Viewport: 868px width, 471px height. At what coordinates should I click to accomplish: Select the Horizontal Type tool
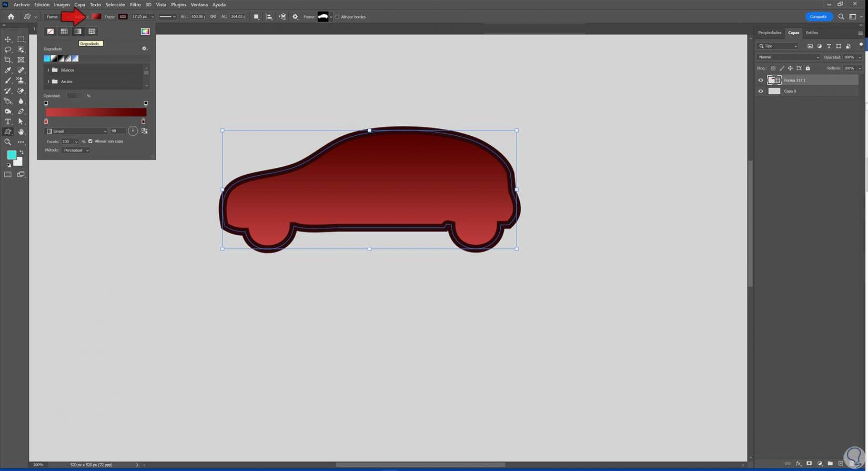click(8, 122)
